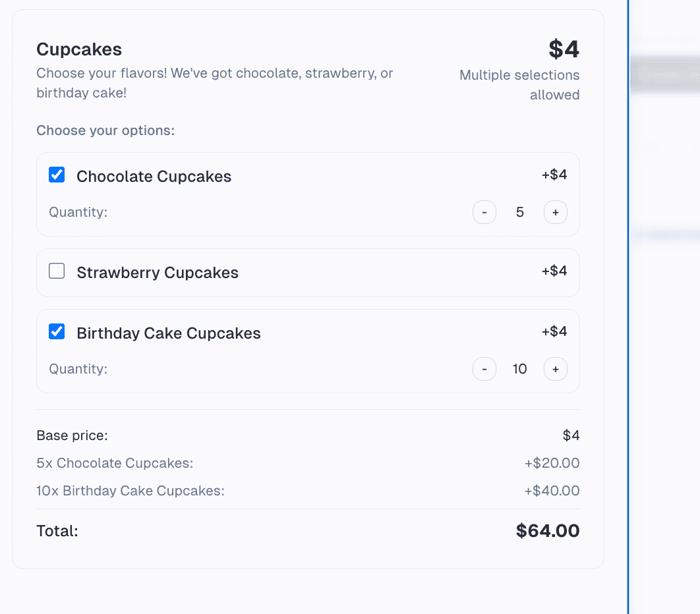This screenshot has height=614, width=700.
Task: Click the Choose your options heading
Action: pos(105,130)
